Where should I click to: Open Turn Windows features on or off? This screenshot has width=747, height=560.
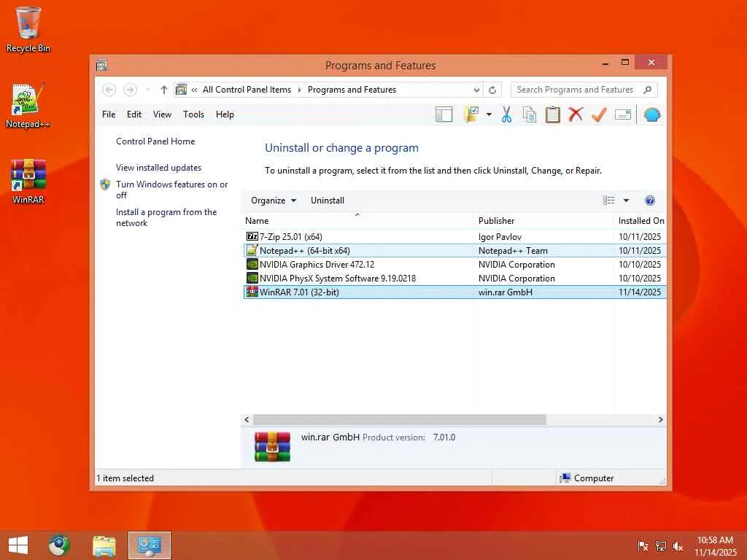tap(172, 190)
